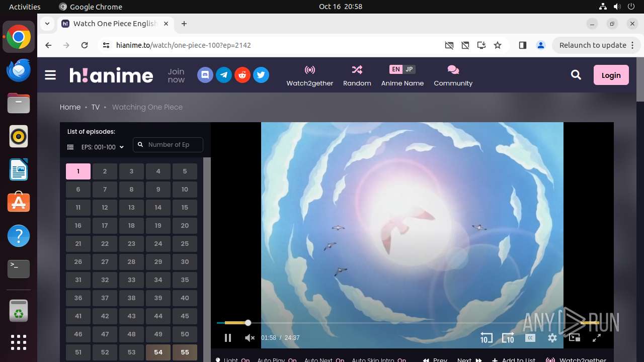Bookmark this page with the star
The width and height of the screenshot is (644, 362).
pos(498,45)
